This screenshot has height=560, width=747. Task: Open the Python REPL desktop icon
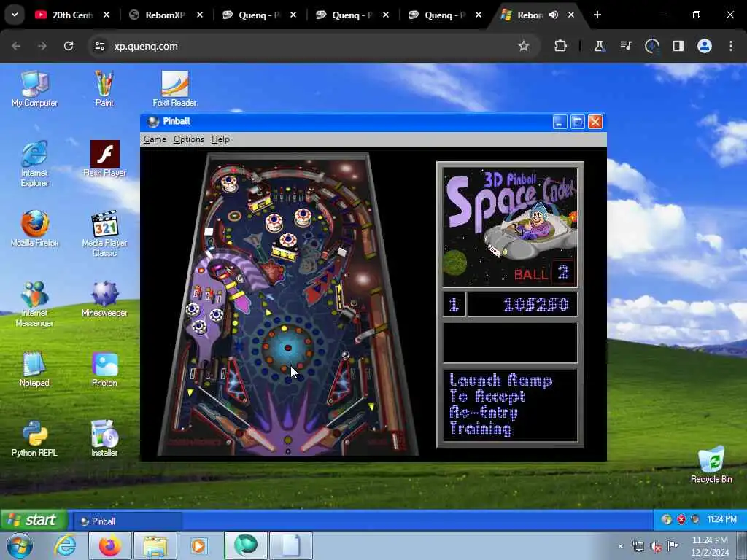coord(34,438)
